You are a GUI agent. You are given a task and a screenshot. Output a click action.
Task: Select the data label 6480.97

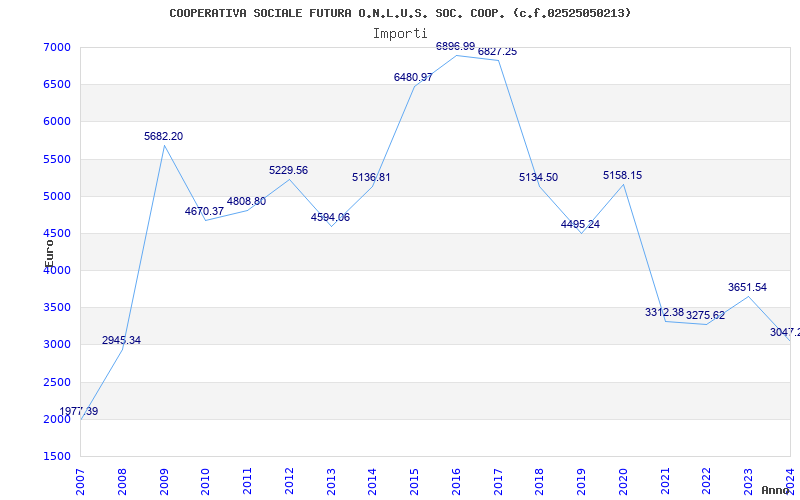[x=413, y=77]
